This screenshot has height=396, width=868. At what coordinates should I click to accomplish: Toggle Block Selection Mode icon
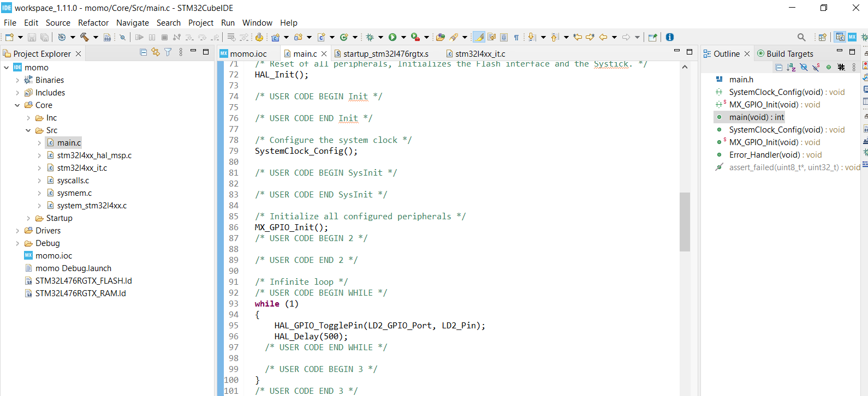504,37
